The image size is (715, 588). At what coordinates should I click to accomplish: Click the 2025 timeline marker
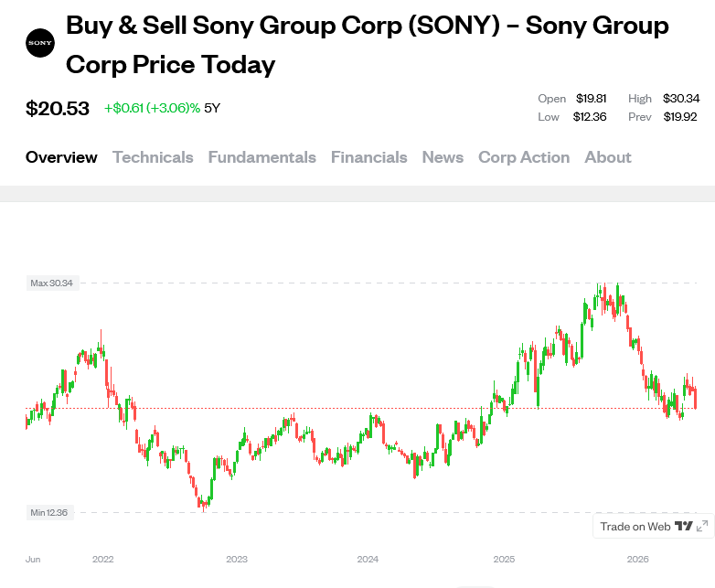[504, 559]
